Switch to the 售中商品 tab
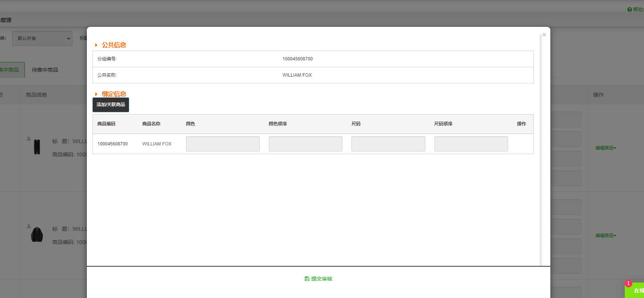 (x=11, y=70)
